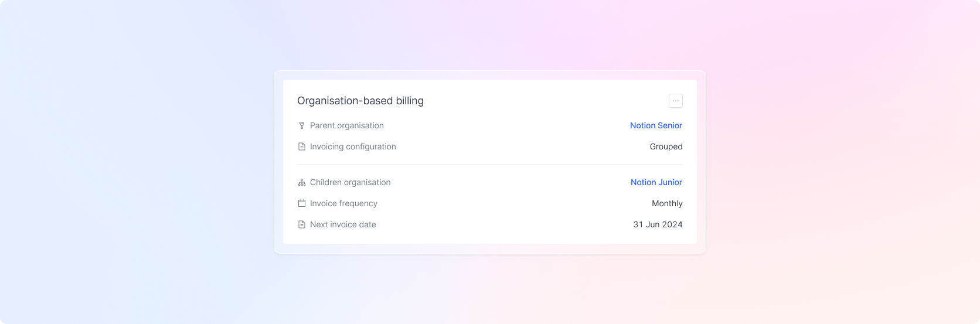
Task: Click the empty space in the Invoicing configuration row
Action: (522, 146)
